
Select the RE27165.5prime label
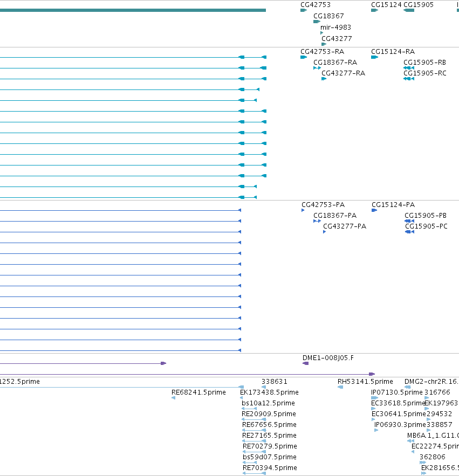pos(269,436)
